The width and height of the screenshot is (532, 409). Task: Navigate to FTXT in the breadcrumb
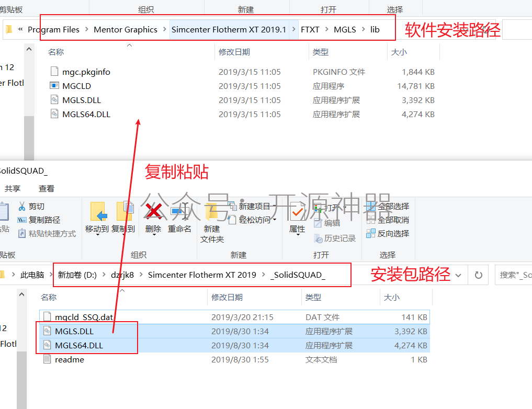pyautogui.click(x=310, y=29)
